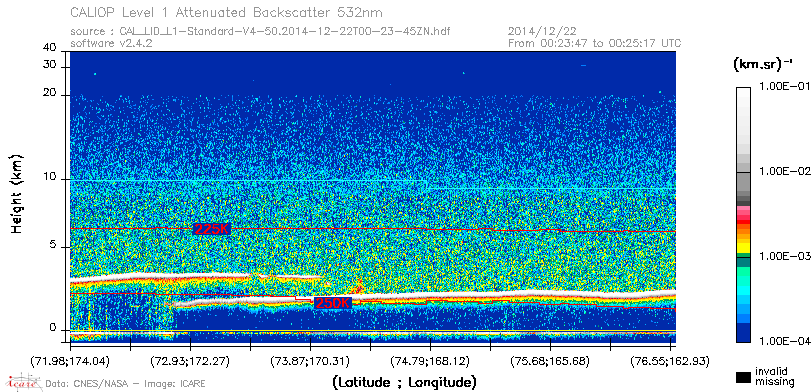Click the chart title 'CALIOP Level 1 Attenuated Backscatter 532nm'
811x392 pixels.
pos(227,12)
